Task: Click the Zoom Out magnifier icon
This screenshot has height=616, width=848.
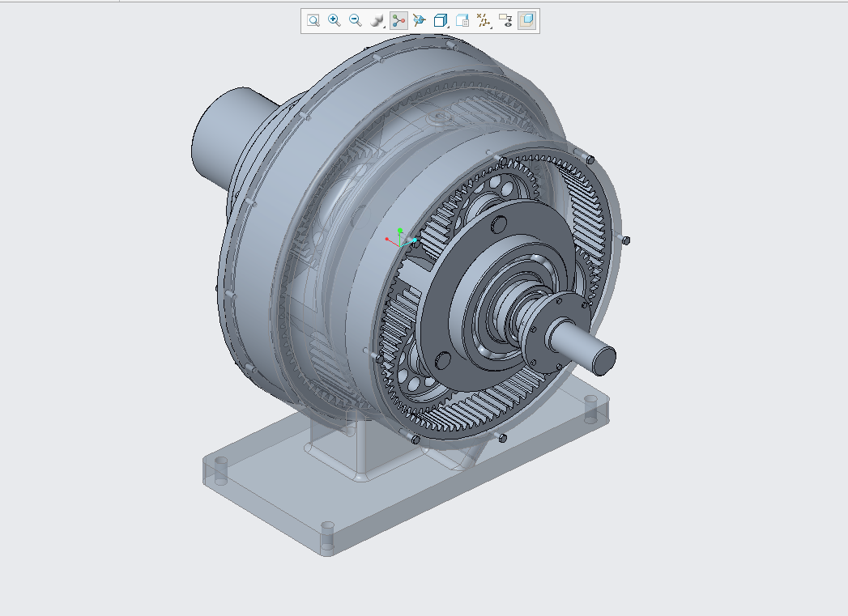Action: 356,20
